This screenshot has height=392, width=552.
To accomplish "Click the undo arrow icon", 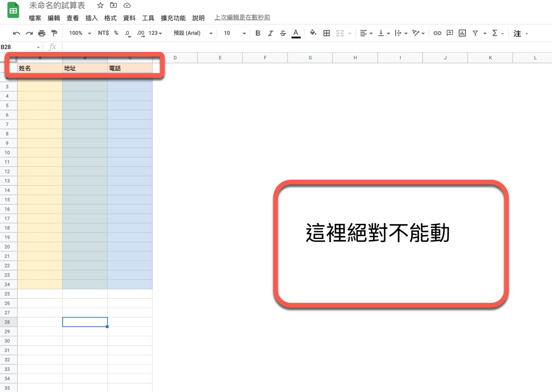I will tap(17, 33).
